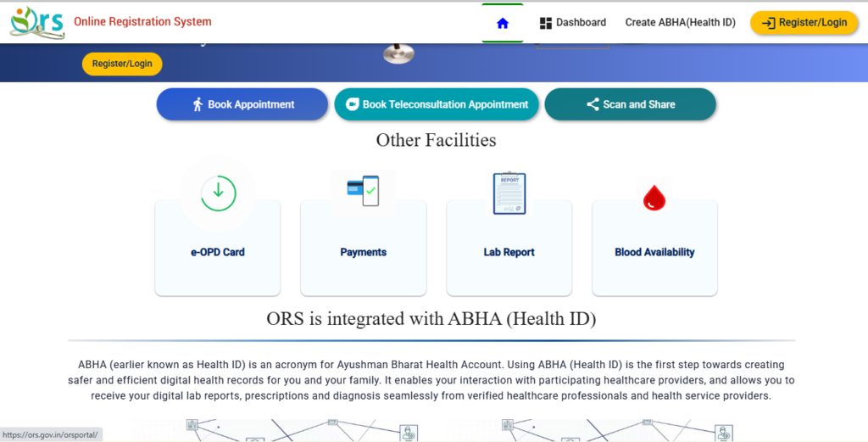Image resolution: width=868 pixels, height=442 pixels.
Task: Open Create ABHA(Health ID) in the navbar
Action: (680, 23)
